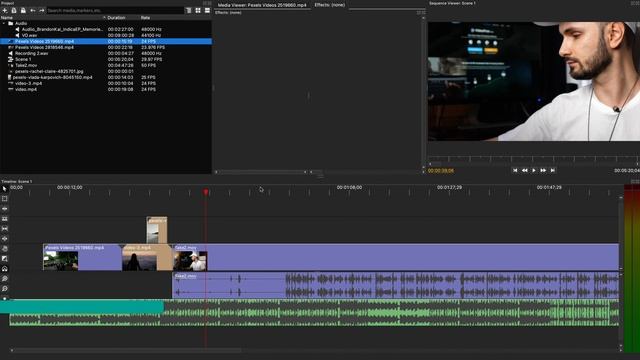Viewport: 640px width, 360px height.
Task: Select the Hand tool
Action: [x=4, y=249]
